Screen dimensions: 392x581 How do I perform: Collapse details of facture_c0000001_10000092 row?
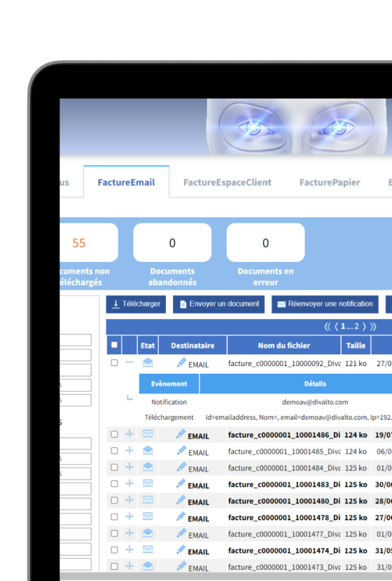click(x=129, y=362)
